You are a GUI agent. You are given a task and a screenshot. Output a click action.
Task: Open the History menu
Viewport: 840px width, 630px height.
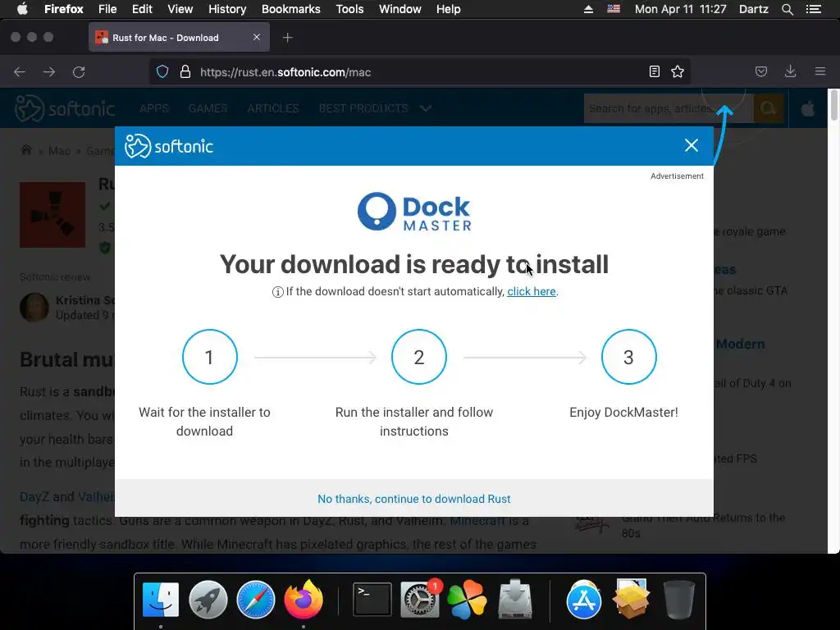point(227,9)
